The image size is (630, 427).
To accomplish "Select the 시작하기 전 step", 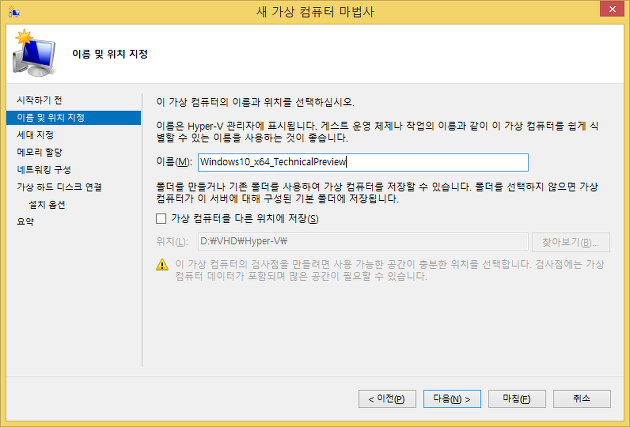I will (x=39, y=100).
